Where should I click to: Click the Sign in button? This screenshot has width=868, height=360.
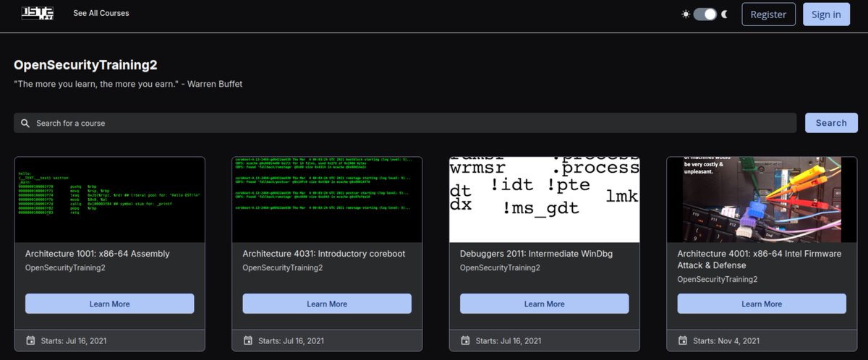826,14
